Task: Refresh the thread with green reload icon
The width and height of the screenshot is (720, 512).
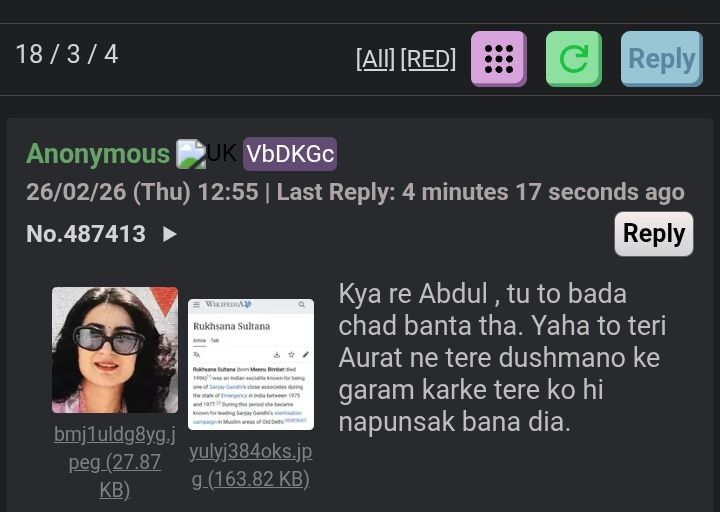Action: point(574,59)
